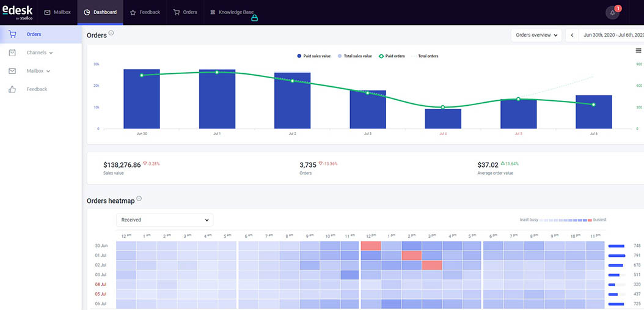The image size is (644, 310).
Task: Expand Channels in the sidebar
Action: pyautogui.click(x=40, y=53)
